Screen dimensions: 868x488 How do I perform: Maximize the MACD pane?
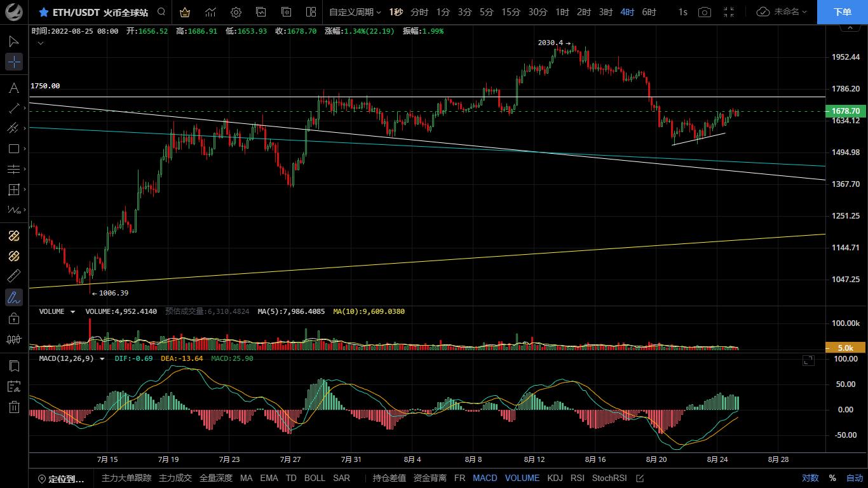808,360
